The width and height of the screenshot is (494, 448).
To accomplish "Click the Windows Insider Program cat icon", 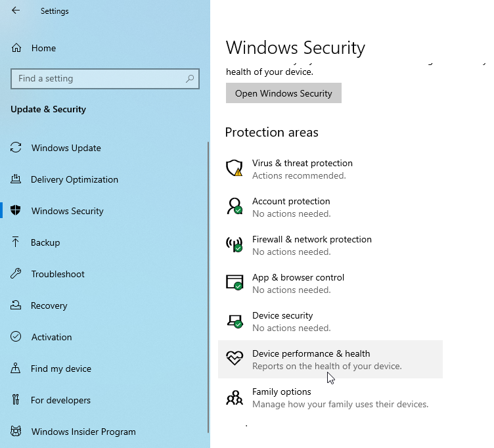I will tap(16, 431).
